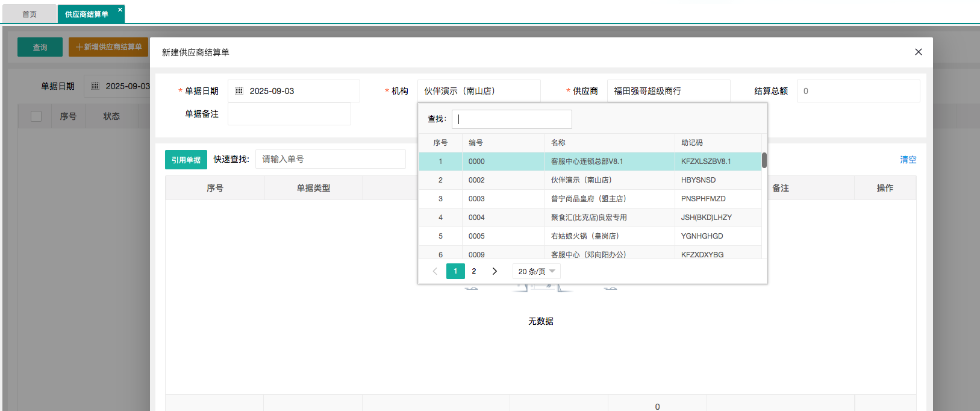Go to next page in the lookup popup
Viewport: 980px width, 411px height.
[x=495, y=271]
